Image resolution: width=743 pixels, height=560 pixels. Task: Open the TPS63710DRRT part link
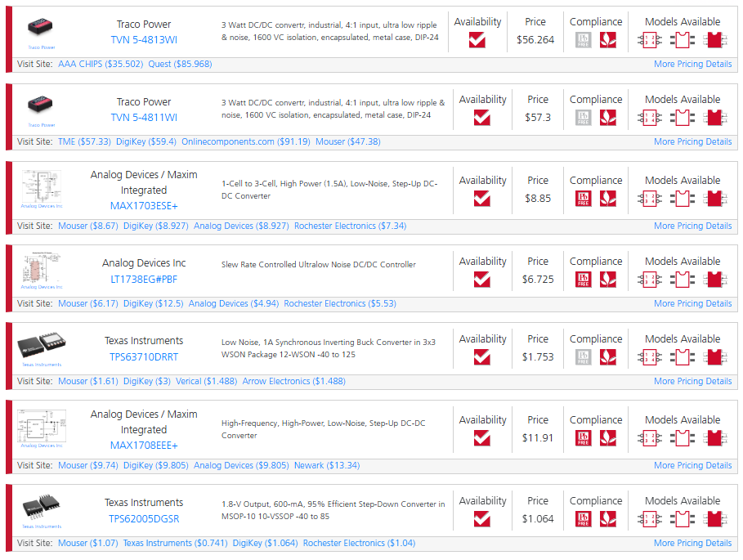point(144,357)
